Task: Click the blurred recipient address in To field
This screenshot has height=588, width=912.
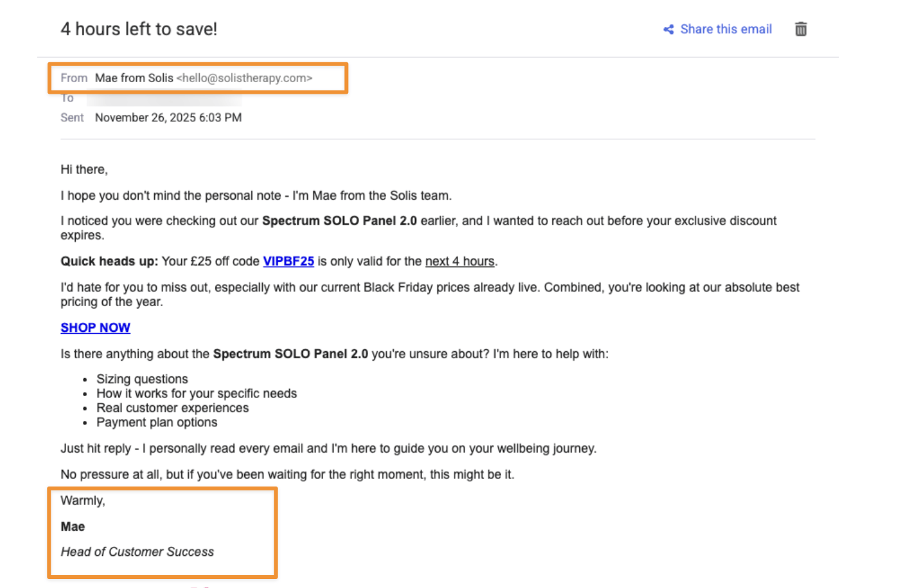Action: click(x=164, y=98)
